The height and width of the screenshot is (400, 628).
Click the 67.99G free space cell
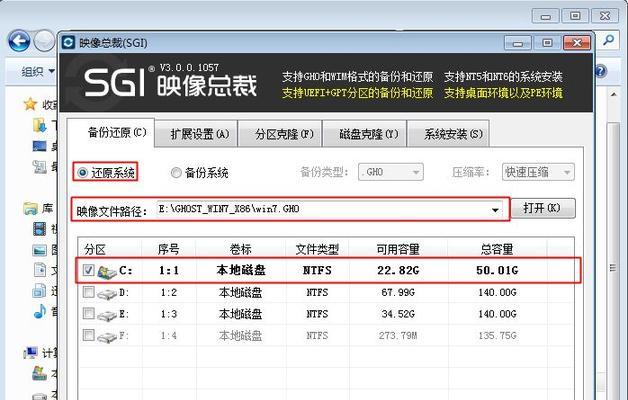coord(398,293)
